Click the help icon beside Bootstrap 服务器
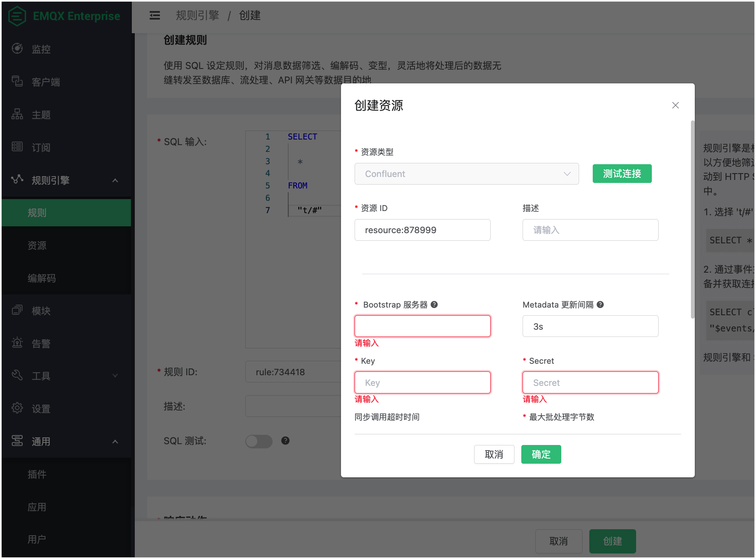This screenshot has width=756, height=559. coord(434,305)
